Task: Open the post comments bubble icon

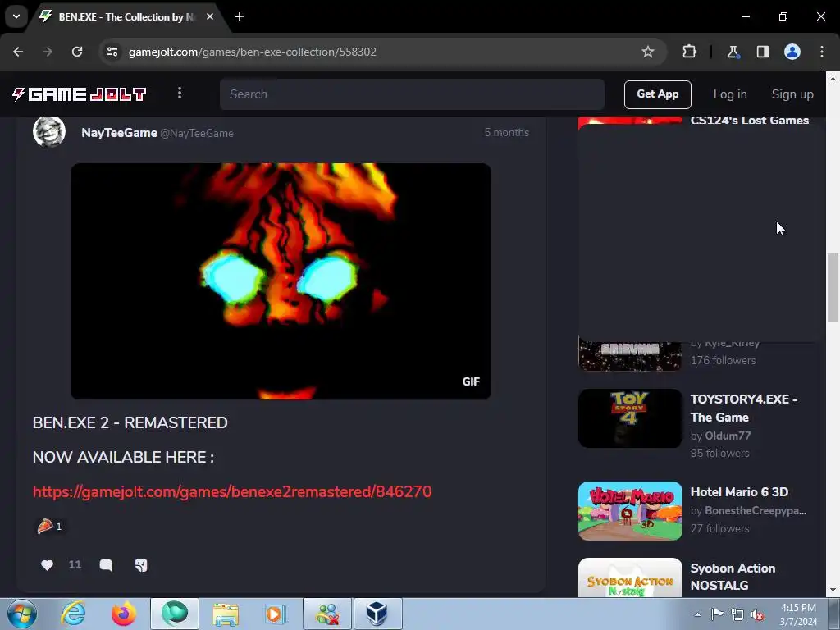Action: tap(106, 564)
